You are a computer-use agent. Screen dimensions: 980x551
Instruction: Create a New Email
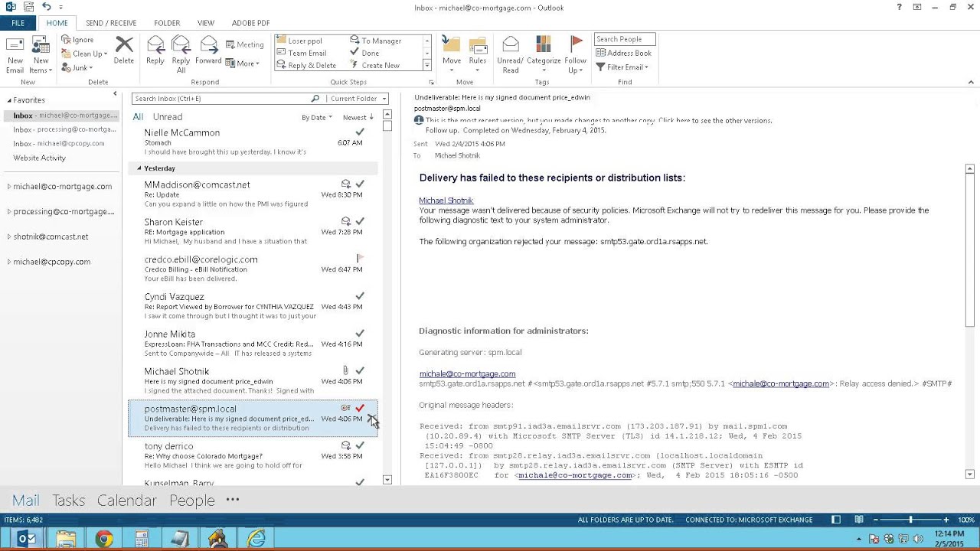[15, 54]
